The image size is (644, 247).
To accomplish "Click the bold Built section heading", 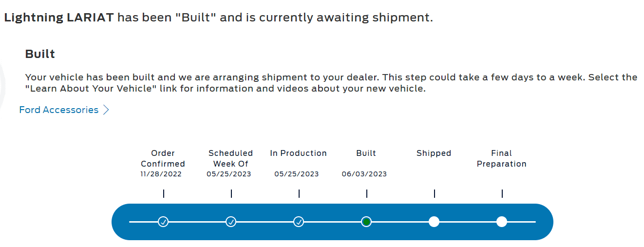I will point(40,54).
